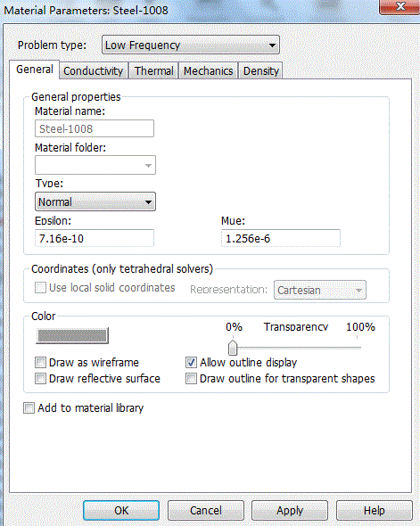
Task: Open the Mechanics tab
Action: tap(208, 70)
